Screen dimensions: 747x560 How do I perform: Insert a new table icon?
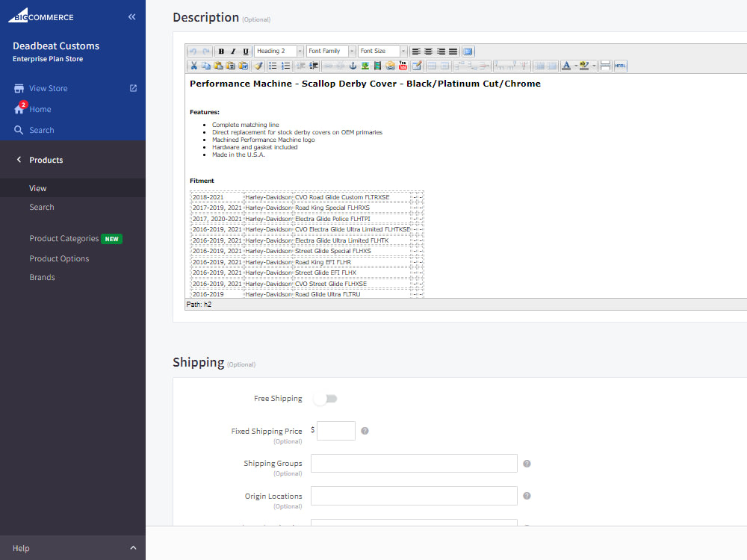[417, 66]
